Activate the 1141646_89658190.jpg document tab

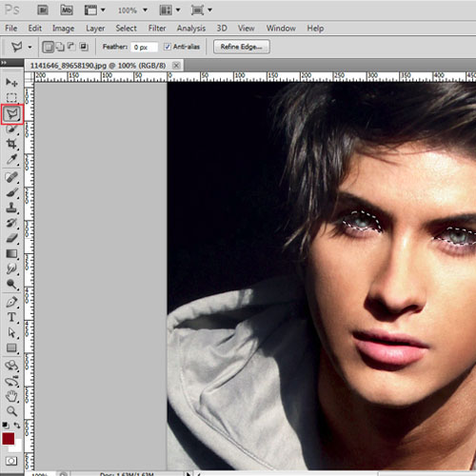tap(98, 66)
